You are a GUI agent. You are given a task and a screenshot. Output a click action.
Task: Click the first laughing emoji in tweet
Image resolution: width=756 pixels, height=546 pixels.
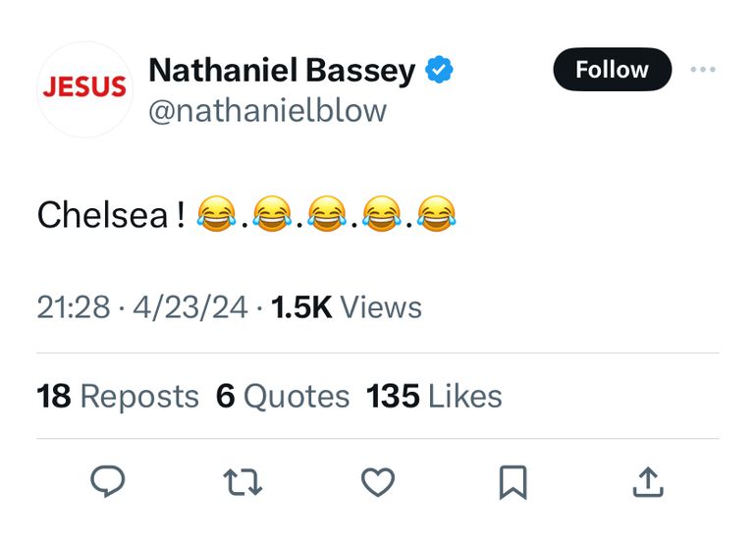[x=216, y=214]
